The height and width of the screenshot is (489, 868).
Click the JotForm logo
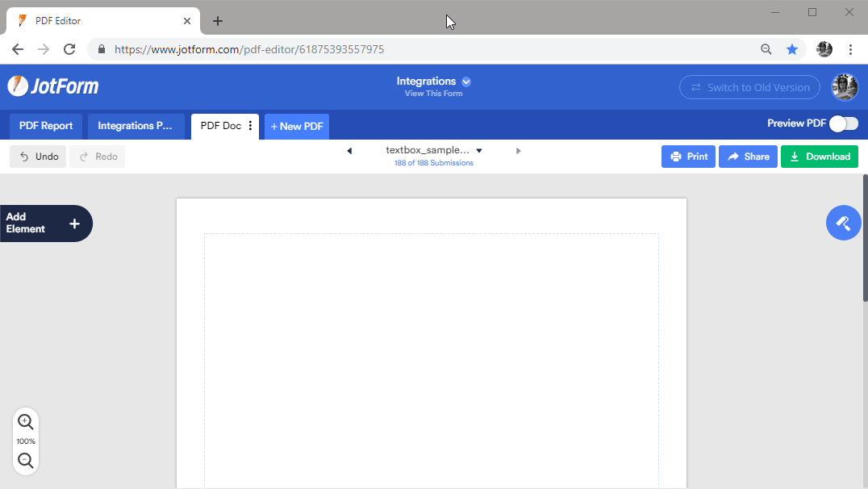click(53, 86)
